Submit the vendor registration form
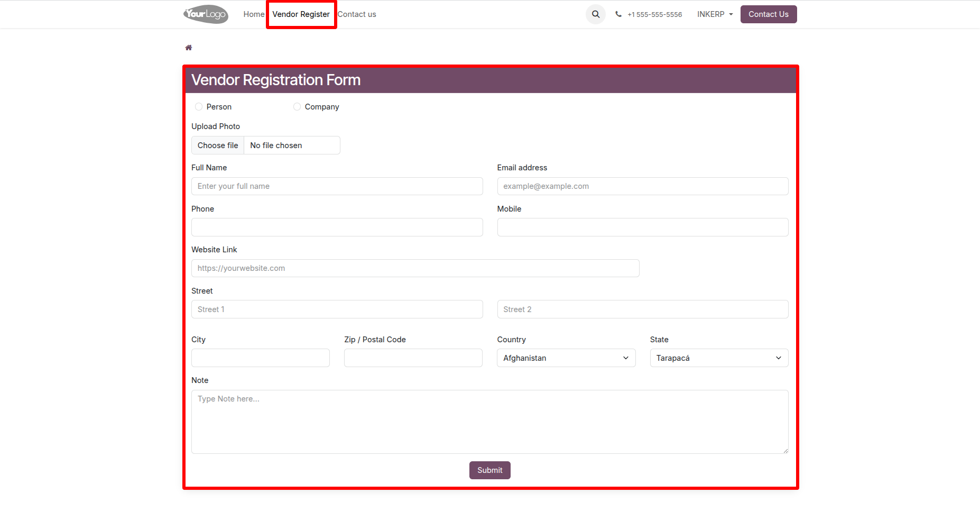Screen dimensions: 980x511 coord(490,470)
